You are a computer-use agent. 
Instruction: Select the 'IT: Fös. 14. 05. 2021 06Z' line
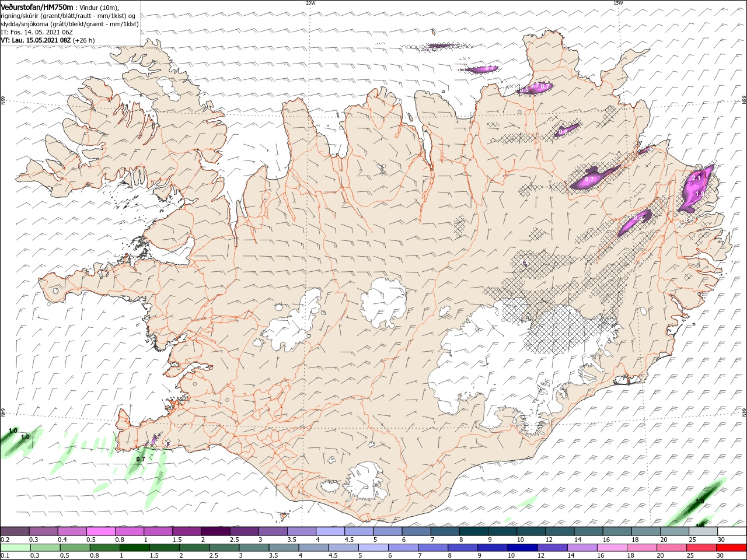click(36, 32)
